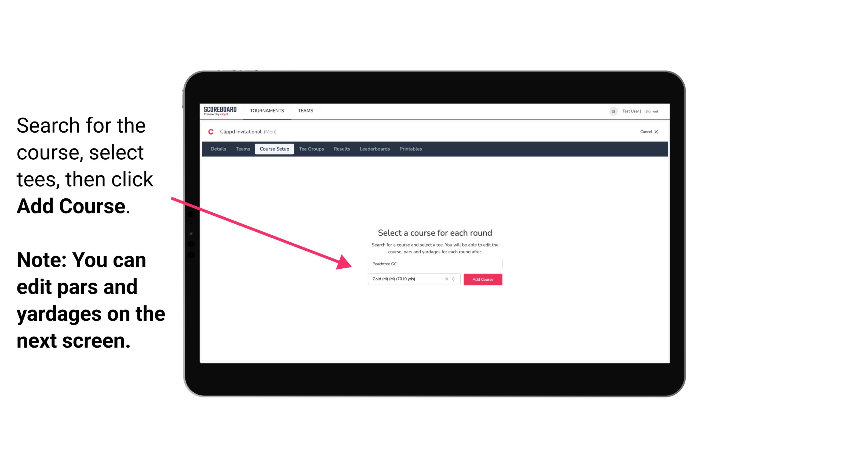Switch to the Leaderboards tab

coord(374,149)
